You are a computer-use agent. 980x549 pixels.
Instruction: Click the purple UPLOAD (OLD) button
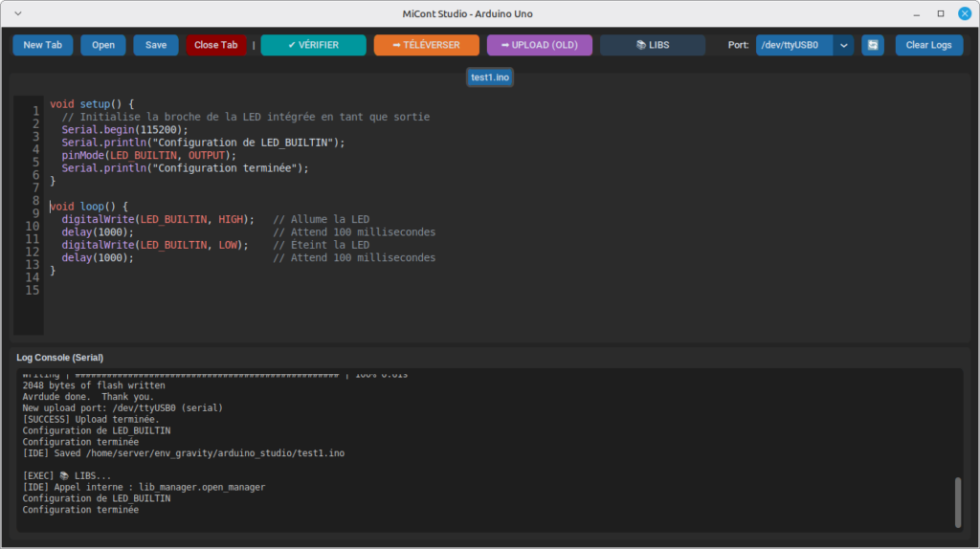click(539, 45)
